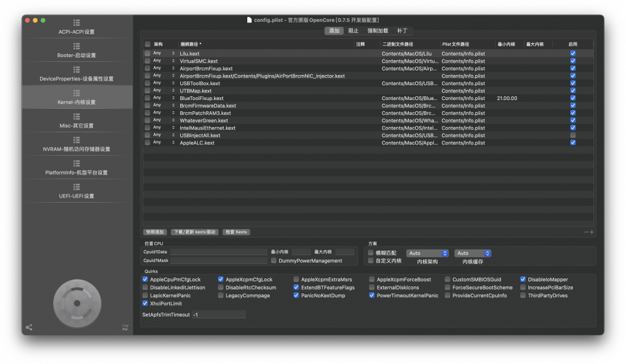The height and width of the screenshot is (364, 626).
Task: Click the 最小内核 field in 仿冒 CPU
Action: tap(301, 252)
